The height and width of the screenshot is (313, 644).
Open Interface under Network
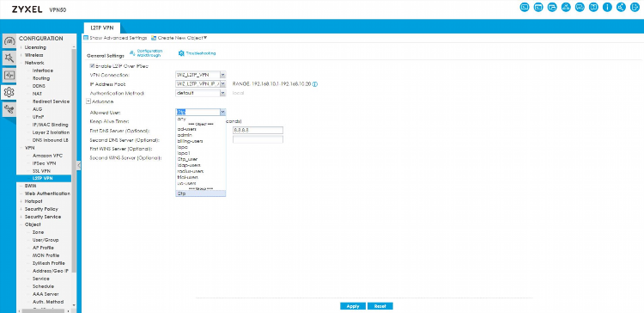point(43,71)
